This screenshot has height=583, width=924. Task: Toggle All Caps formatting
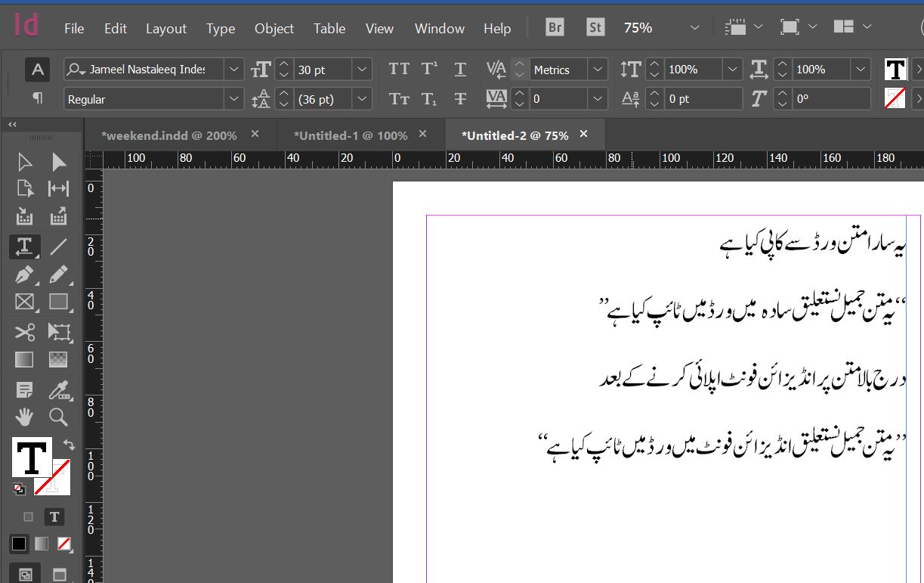399,70
